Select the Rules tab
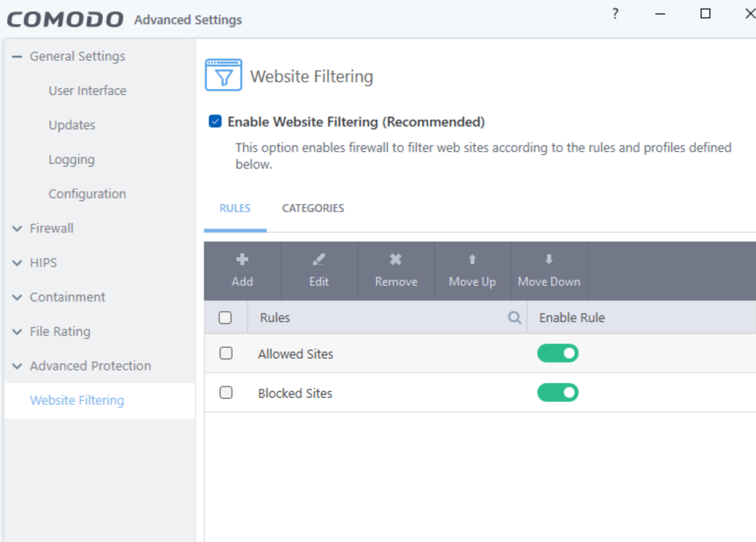Image resolution: width=756 pixels, height=542 pixels. [235, 208]
